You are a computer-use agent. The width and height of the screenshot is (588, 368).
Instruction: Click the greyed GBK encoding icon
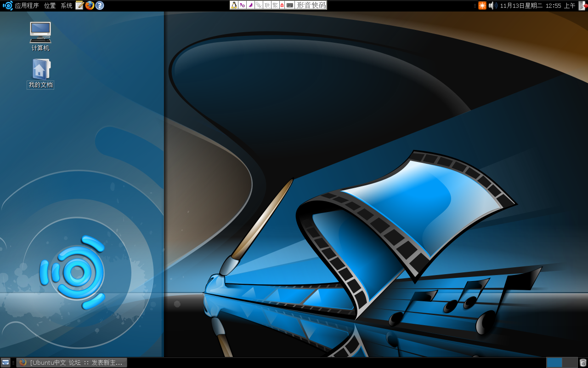pos(259,5)
